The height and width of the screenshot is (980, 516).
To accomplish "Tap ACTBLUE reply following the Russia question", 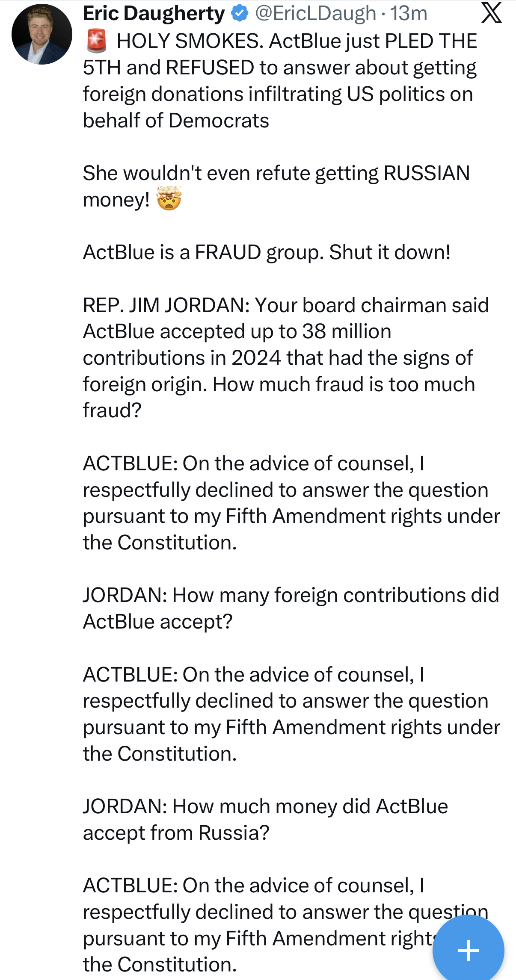I will coord(286,925).
